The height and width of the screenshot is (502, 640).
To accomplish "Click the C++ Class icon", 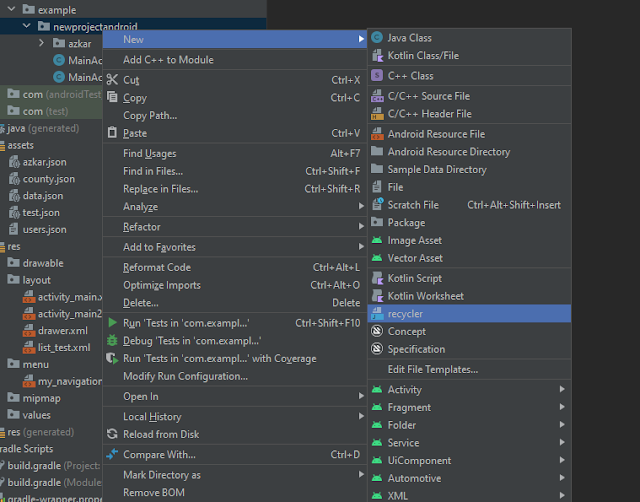I will [377, 75].
